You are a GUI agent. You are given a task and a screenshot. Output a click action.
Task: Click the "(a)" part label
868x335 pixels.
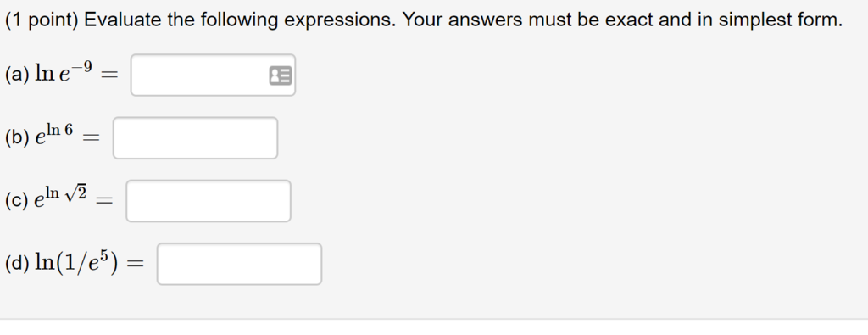pyautogui.click(x=17, y=75)
